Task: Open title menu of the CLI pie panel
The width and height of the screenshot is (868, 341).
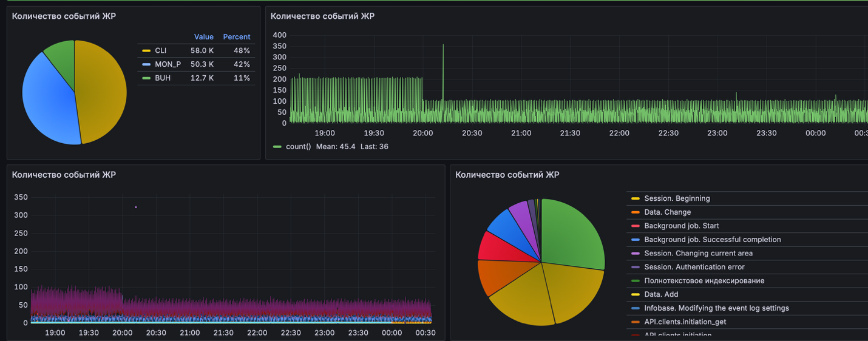Action: click(x=64, y=16)
